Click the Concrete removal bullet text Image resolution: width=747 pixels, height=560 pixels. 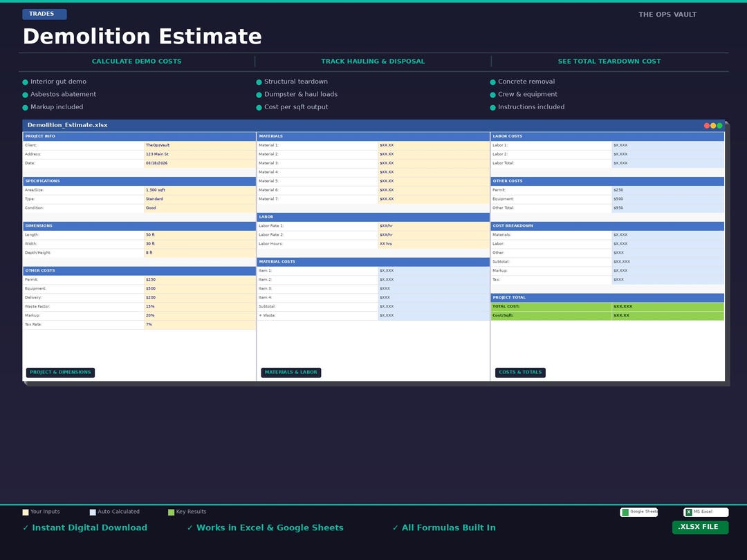[x=526, y=82]
